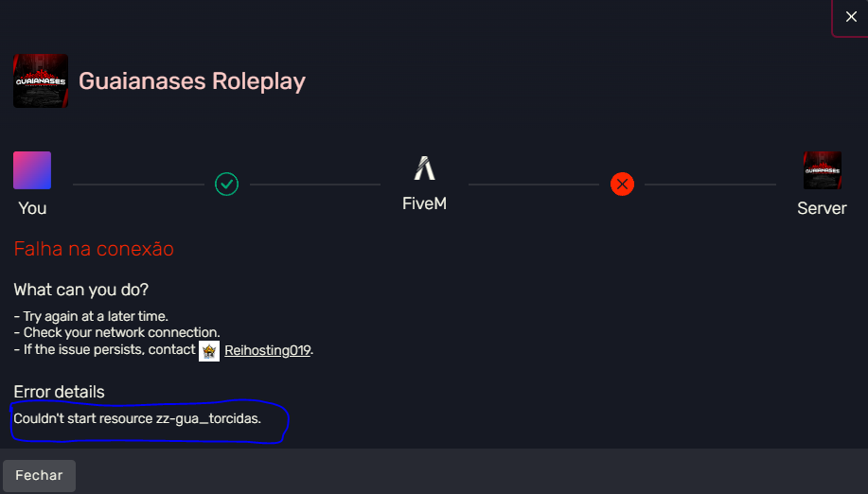Click the 'Check your network connection' tip
868x494 pixels.
(x=116, y=333)
